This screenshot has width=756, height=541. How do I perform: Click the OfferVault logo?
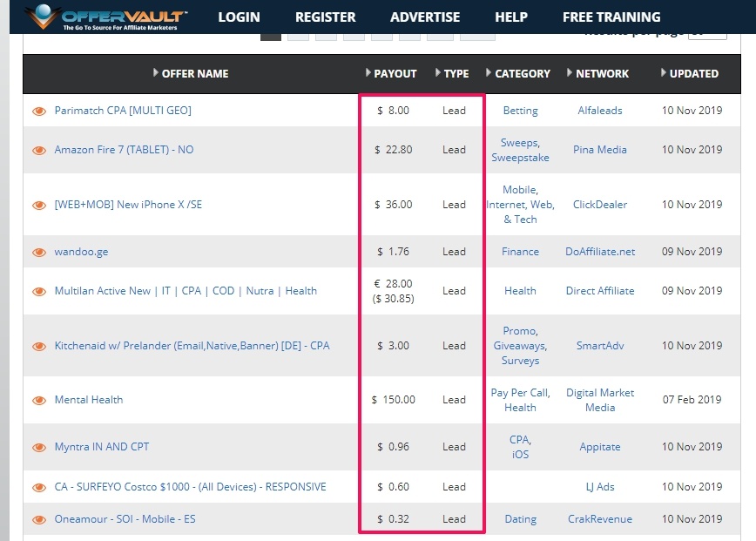[x=105, y=17]
